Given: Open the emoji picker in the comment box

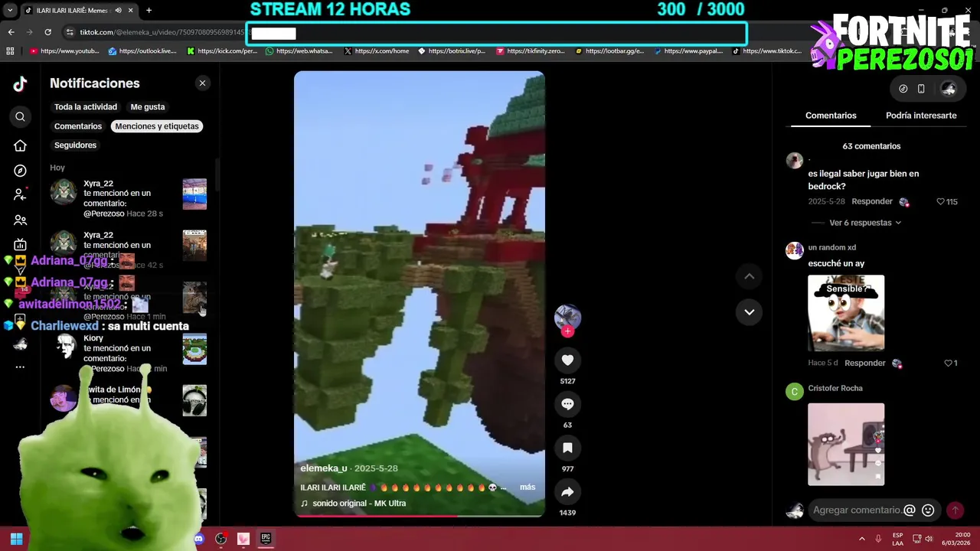Looking at the screenshot, I should [928, 510].
